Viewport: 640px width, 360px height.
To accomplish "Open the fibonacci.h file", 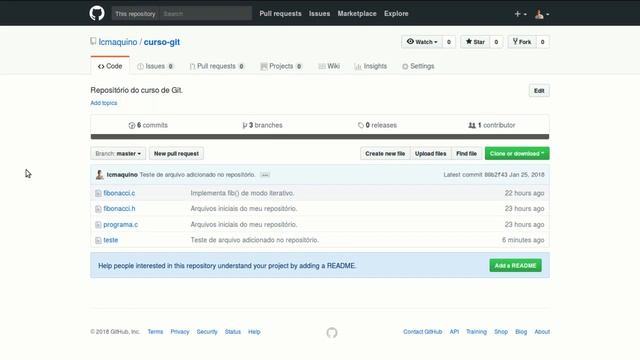I will [119, 209].
